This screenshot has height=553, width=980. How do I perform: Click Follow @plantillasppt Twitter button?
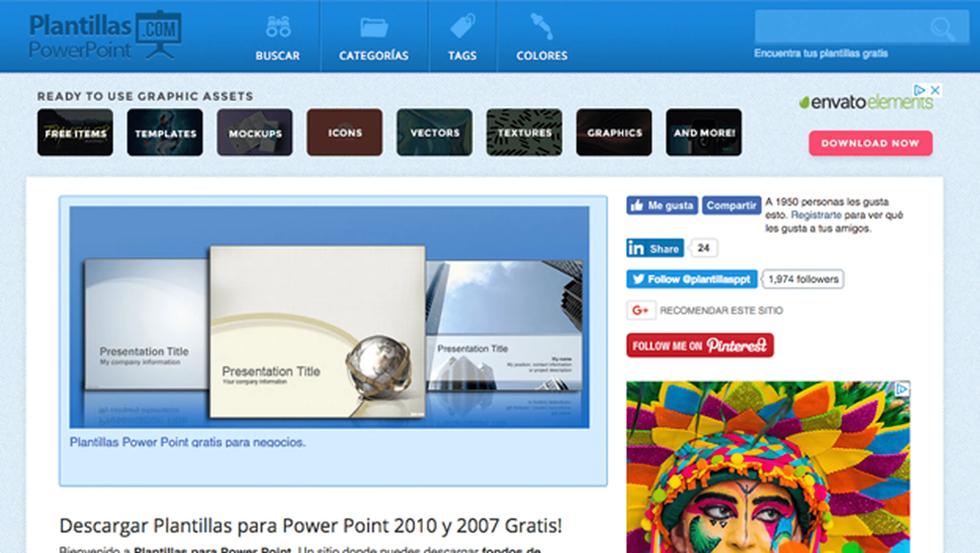click(x=692, y=279)
